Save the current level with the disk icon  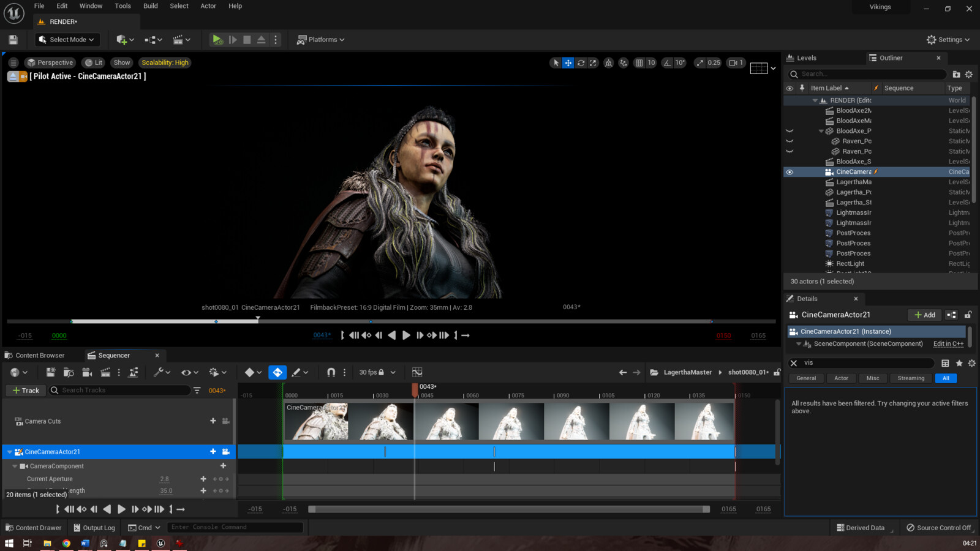13,40
